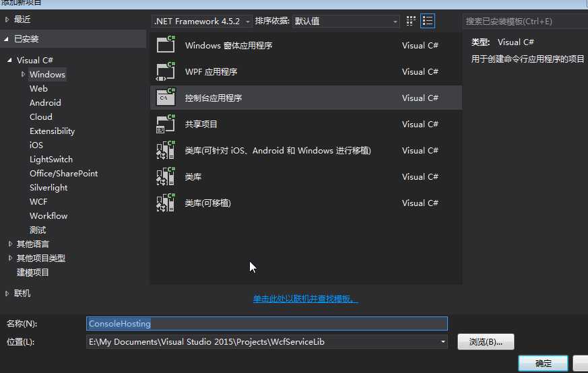This screenshot has width=588, height=373.
Task: Select the 建模项目 category
Action: point(32,273)
